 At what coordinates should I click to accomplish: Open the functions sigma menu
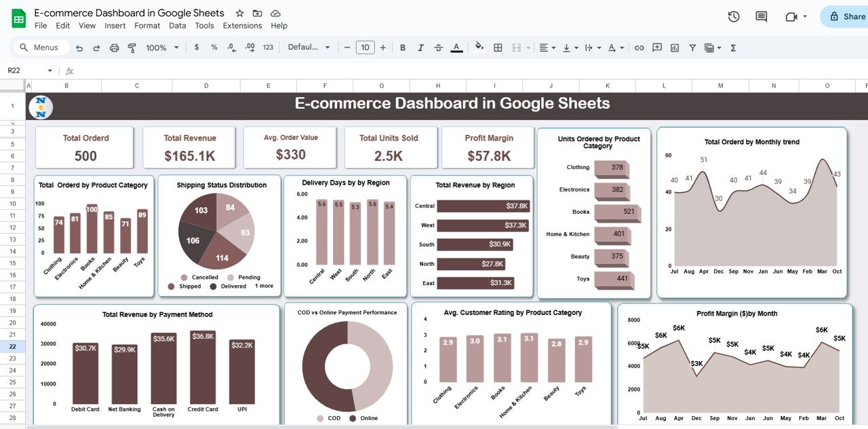pos(733,48)
